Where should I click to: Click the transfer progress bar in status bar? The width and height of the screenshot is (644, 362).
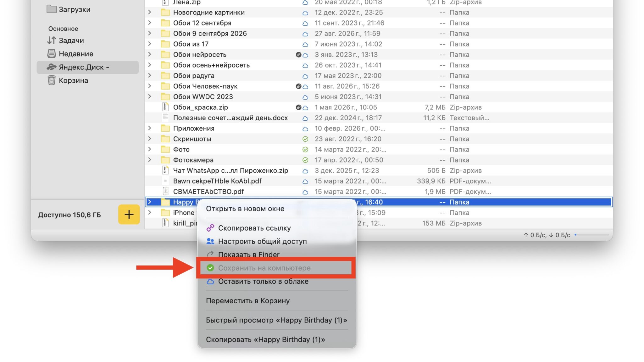[591, 235]
